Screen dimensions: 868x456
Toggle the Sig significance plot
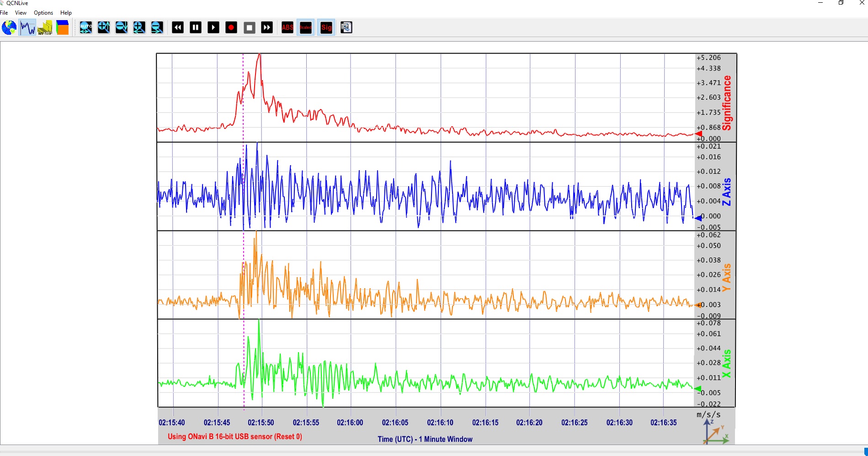click(326, 27)
